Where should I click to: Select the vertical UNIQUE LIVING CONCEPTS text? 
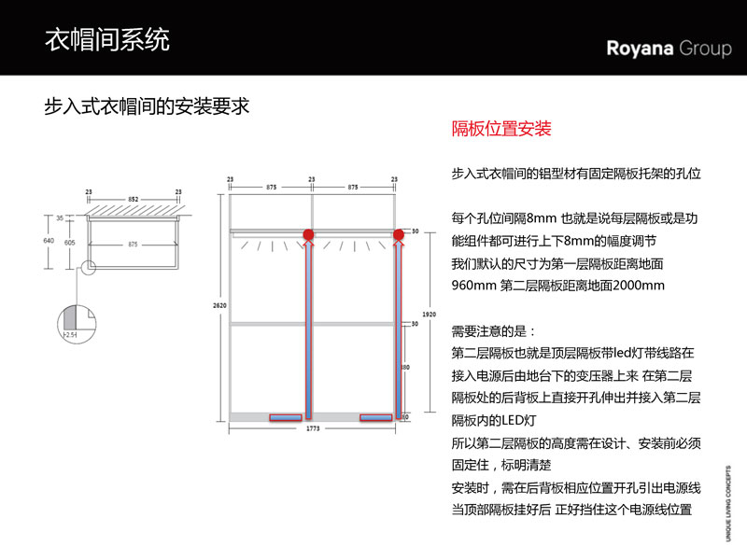(x=727, y=502)
